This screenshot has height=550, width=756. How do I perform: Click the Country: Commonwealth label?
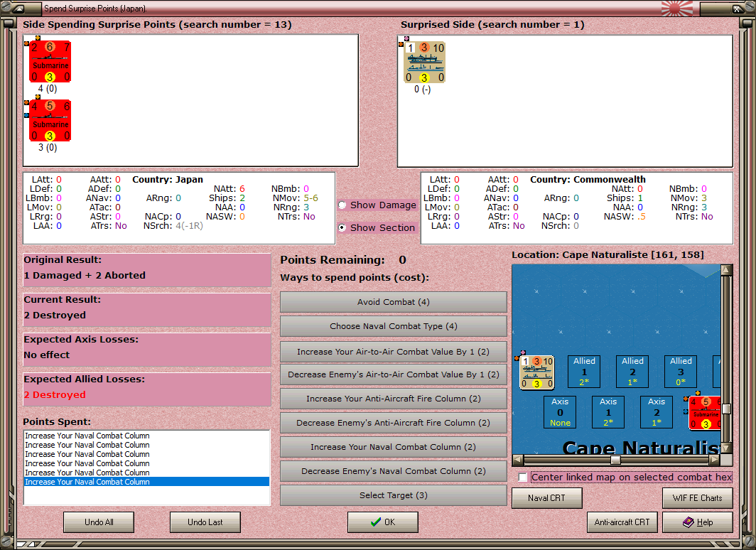point(588,179)
